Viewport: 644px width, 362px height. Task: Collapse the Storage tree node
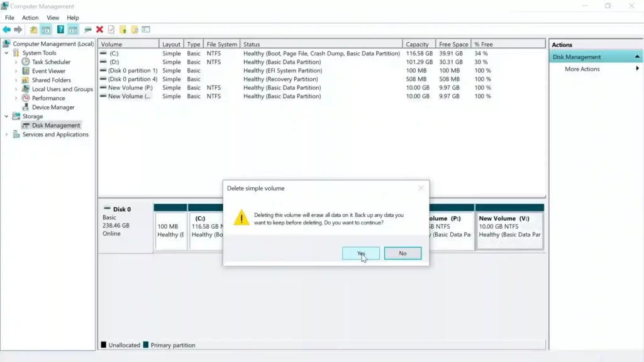point(6,116)
